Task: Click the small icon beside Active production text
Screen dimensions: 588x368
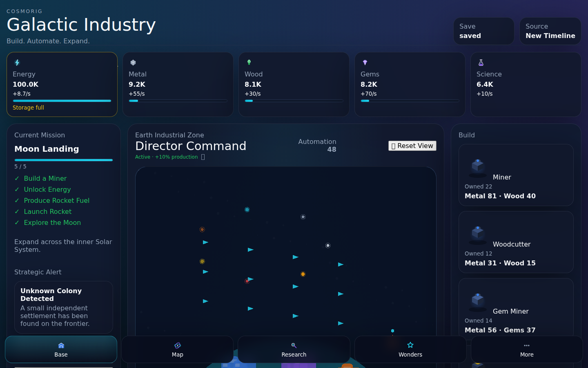Action: pyautogui.click(x=203, y=157)
